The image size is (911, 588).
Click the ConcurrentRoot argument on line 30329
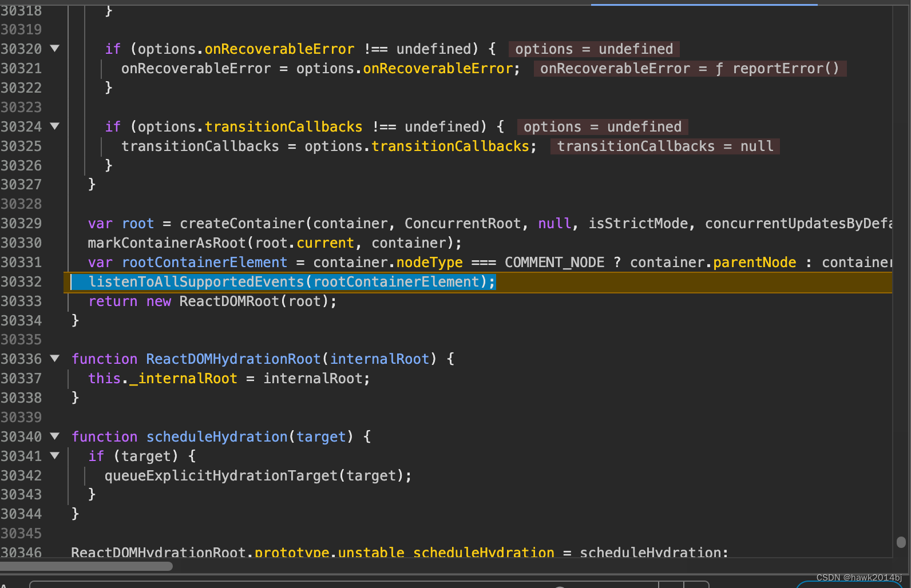click(x=463, y=224)
